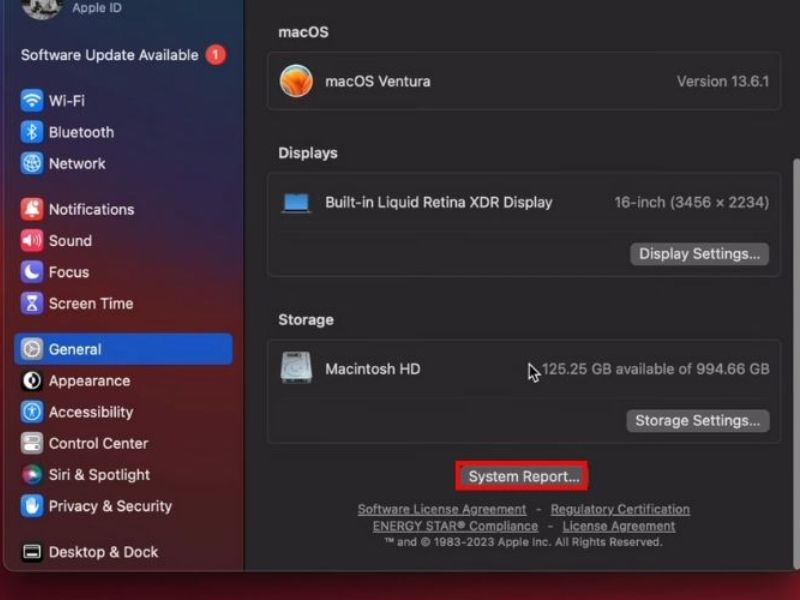Click the Network globe icon
The image size is (800, 600).
tap(32, 164)
